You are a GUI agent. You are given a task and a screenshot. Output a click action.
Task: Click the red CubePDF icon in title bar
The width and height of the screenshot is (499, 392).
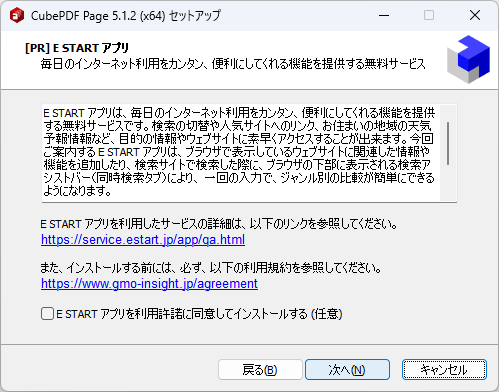coord(17,15)
